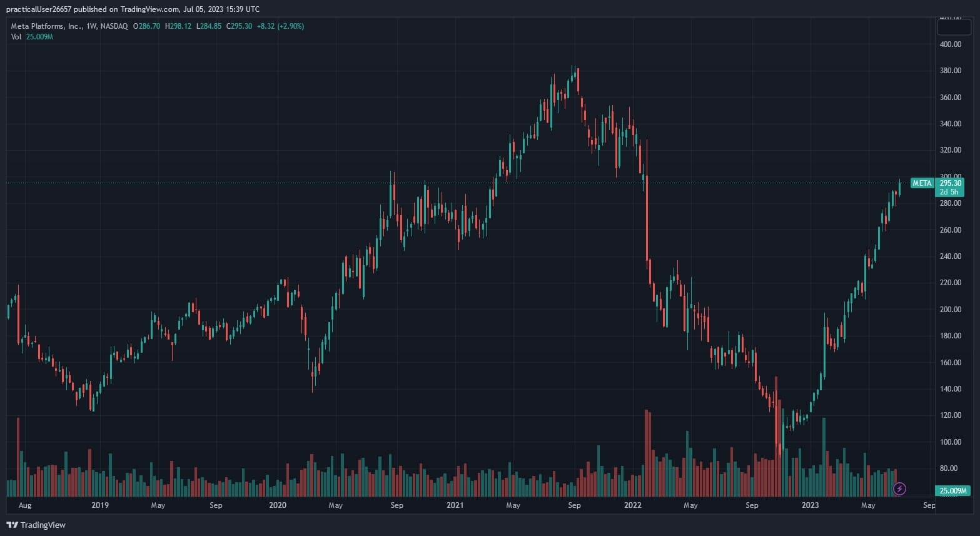Click the 2019 label on time axis
Screen dimensions: 980x536
pos(100,505)
